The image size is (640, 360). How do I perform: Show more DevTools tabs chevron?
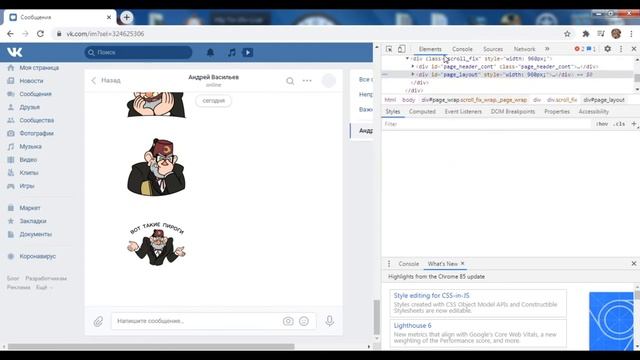click(x=547, y=49)
